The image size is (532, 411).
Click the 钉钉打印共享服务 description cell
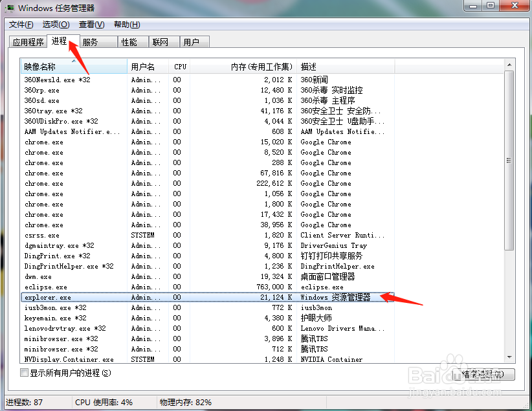(x=331, y=256)
